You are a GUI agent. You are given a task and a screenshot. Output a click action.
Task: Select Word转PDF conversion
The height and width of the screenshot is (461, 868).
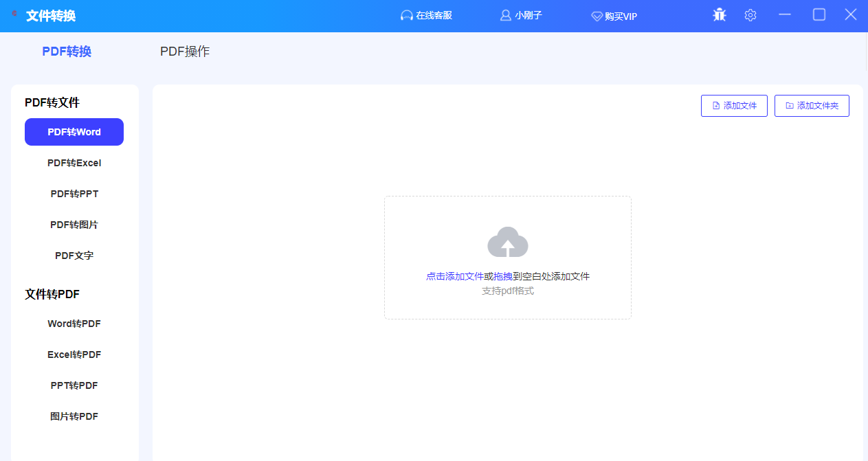coord(74,324)
